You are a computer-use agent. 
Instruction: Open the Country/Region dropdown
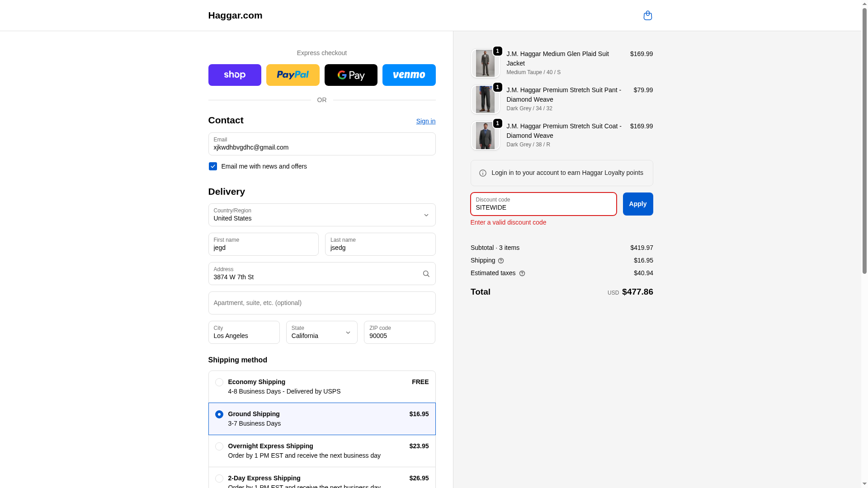(x=322, y=215)
